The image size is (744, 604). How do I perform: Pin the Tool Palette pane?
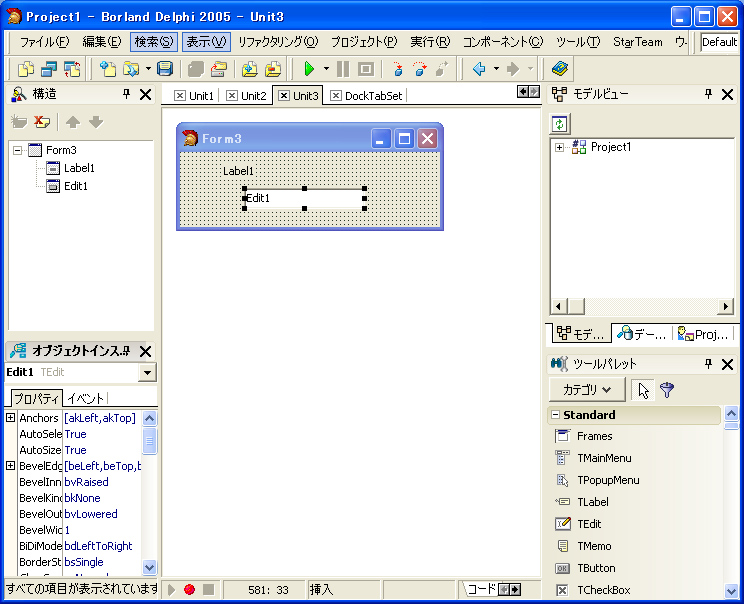(708, 364)
